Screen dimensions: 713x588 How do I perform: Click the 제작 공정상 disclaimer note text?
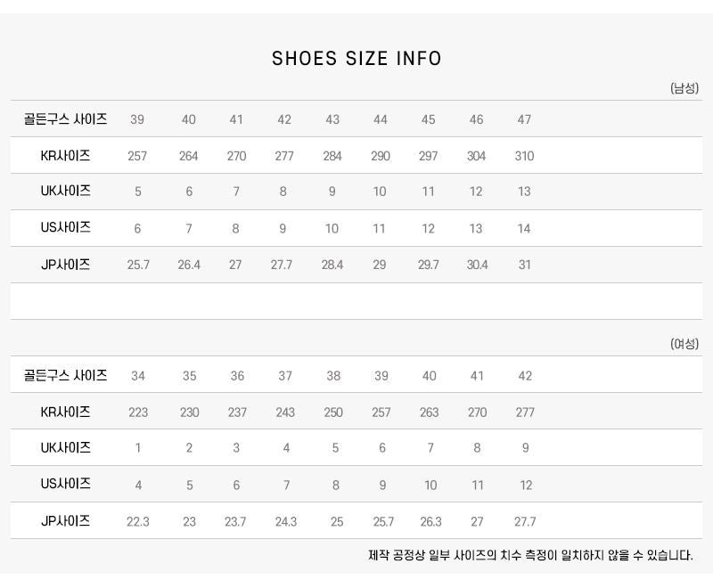[x=530, y=555]
